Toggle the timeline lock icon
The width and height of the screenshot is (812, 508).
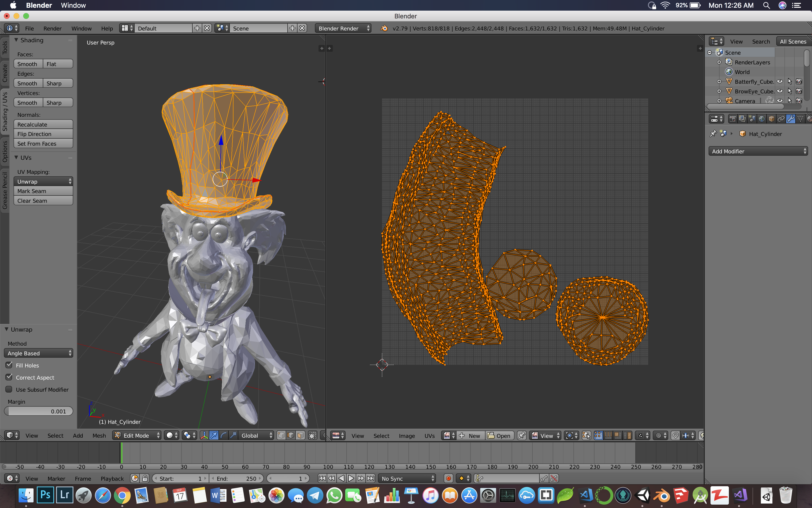pyautogui.click(x=145, y=478)
